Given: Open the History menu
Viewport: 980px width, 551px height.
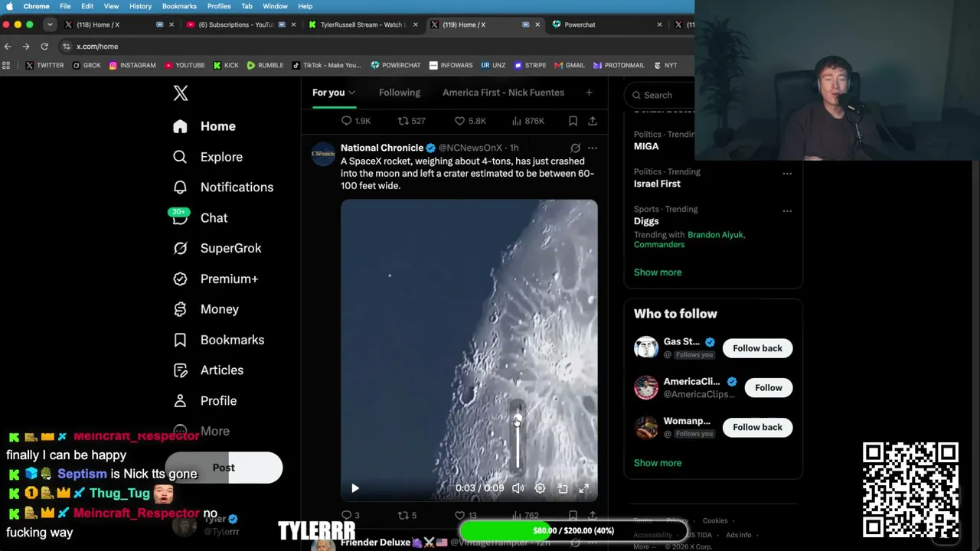Looking at the screenshot, I should (140, 6).
